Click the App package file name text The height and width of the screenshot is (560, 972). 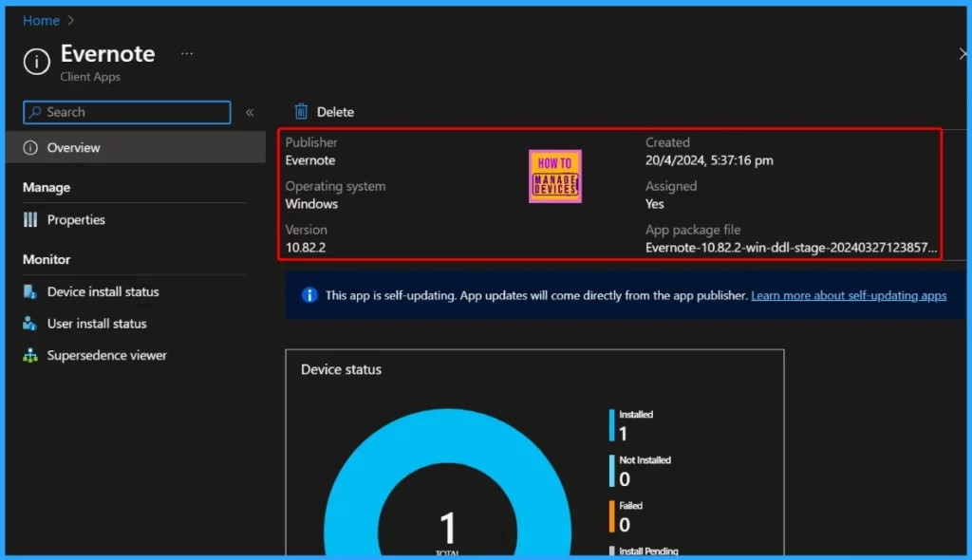(x=791, y=248)
